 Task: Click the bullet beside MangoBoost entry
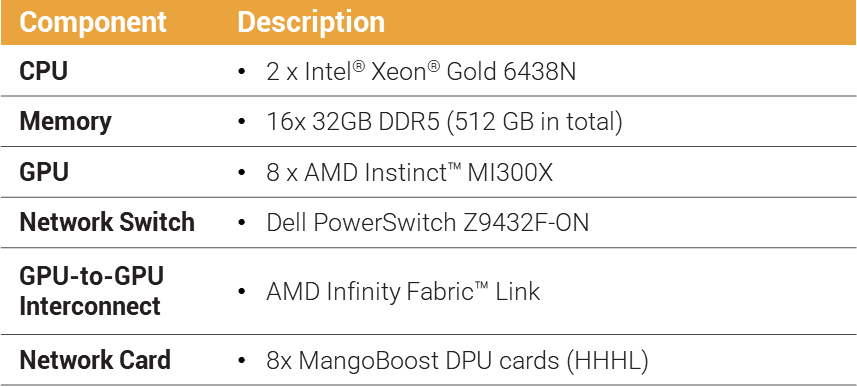point(242,361)
